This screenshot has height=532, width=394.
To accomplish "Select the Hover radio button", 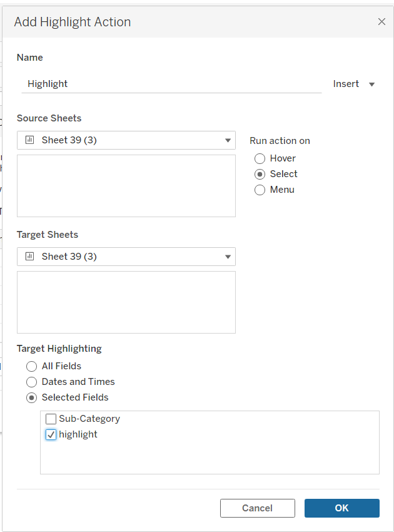I will (x=260, y=159).
